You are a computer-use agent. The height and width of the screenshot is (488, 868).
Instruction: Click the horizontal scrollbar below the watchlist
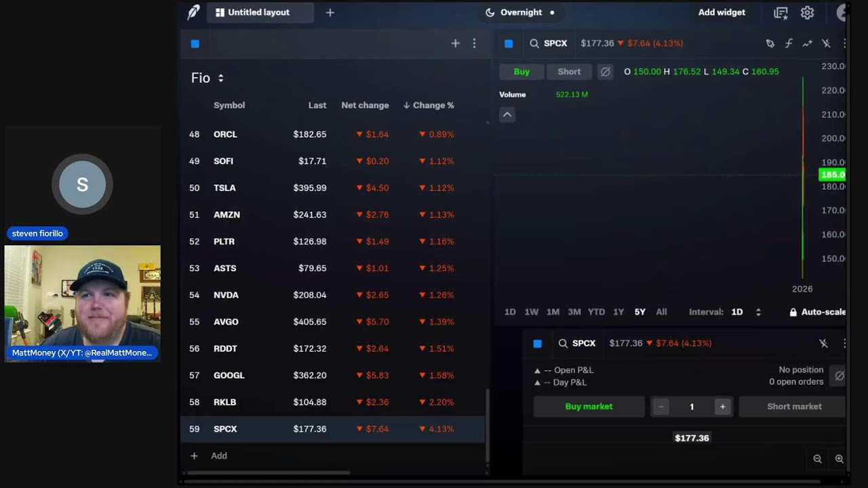click(x=269, y=473)
